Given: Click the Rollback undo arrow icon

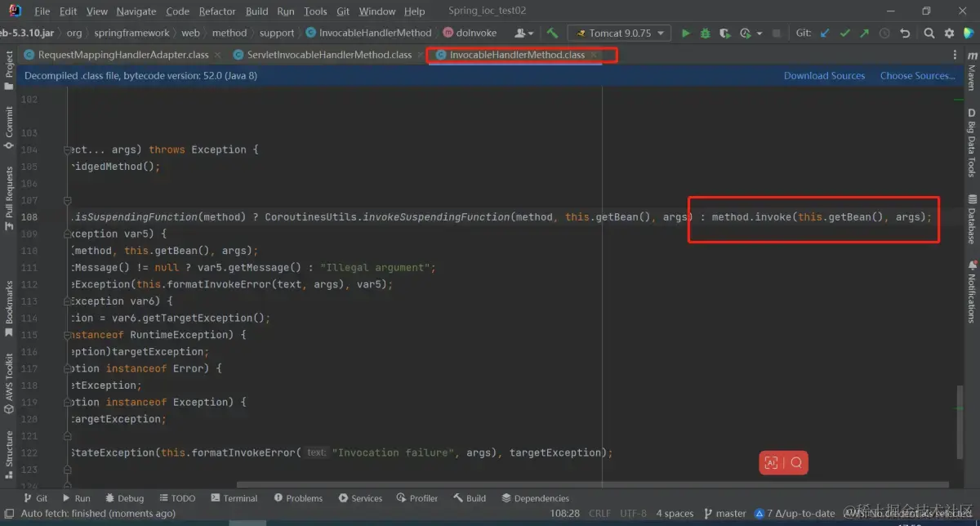Looking at the screenshot, I should (904, 33).
